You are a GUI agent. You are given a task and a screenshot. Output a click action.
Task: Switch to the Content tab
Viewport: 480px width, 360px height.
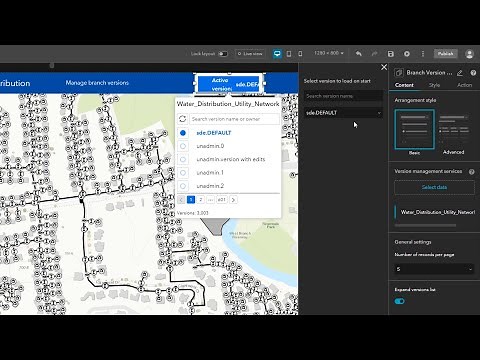(404, 85)
